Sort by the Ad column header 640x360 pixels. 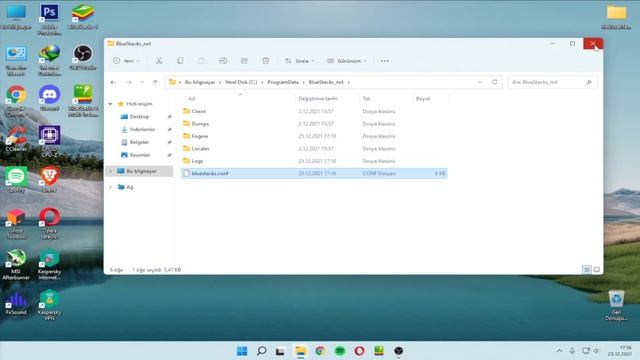(192, 99)
